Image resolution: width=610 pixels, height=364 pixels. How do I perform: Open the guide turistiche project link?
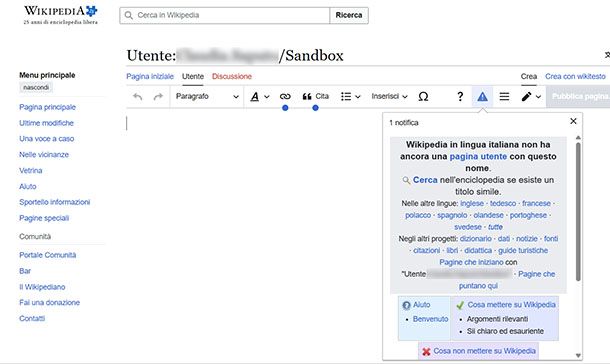[x=523, y=250]
